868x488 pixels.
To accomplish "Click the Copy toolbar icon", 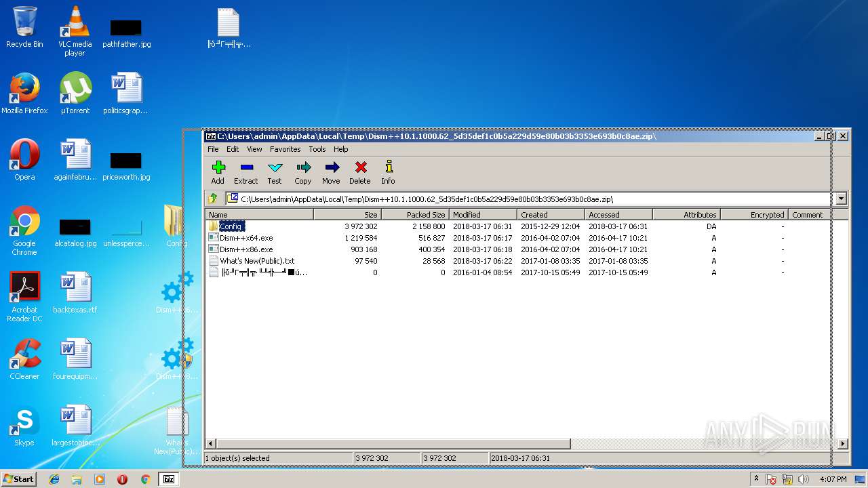I will point(303,172).
